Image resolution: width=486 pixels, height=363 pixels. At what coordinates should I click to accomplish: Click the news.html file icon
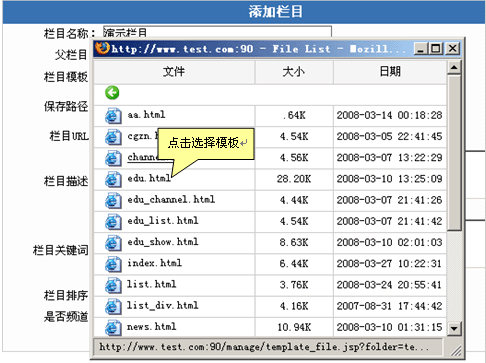(113, 327)
